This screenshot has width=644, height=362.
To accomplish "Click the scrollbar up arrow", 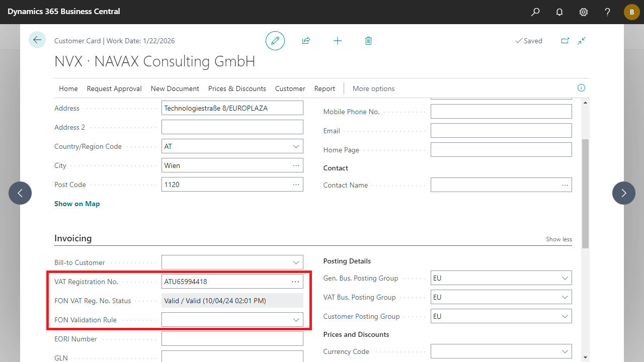I will 585,102.
